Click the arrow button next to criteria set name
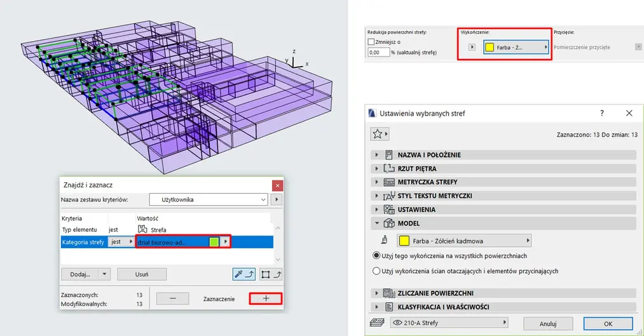Image resolution: width=644 pixels, height=336 pixels. 277,200
